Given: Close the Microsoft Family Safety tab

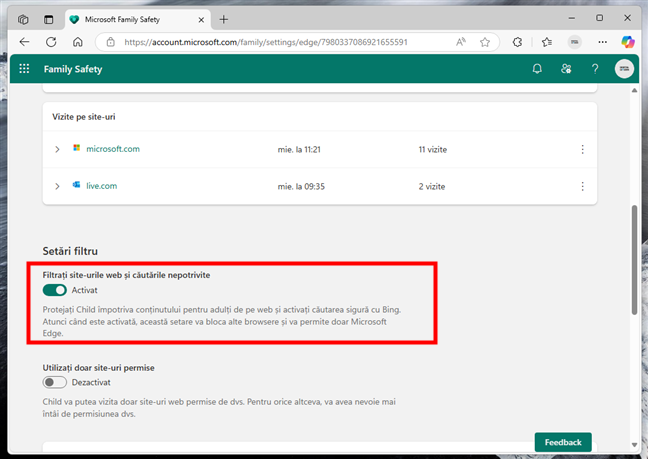Looking at the screenshot, I should click(x=201, y=20).
